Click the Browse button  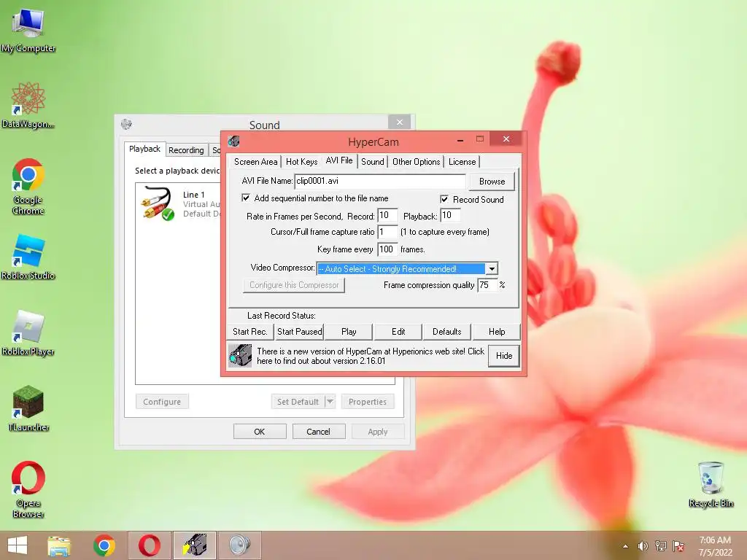pos(492,182)
